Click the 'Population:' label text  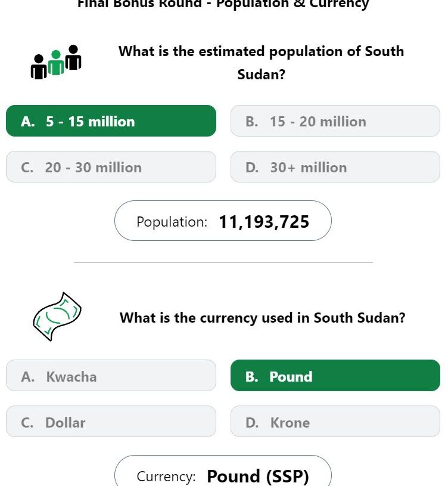point(172,222)
